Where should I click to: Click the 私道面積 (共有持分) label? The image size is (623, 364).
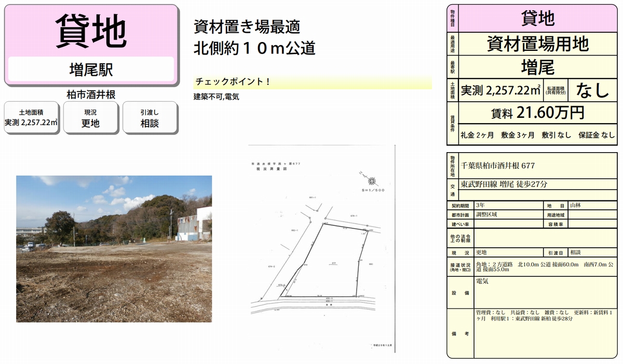pyautogui.click(x=556, y=91)
